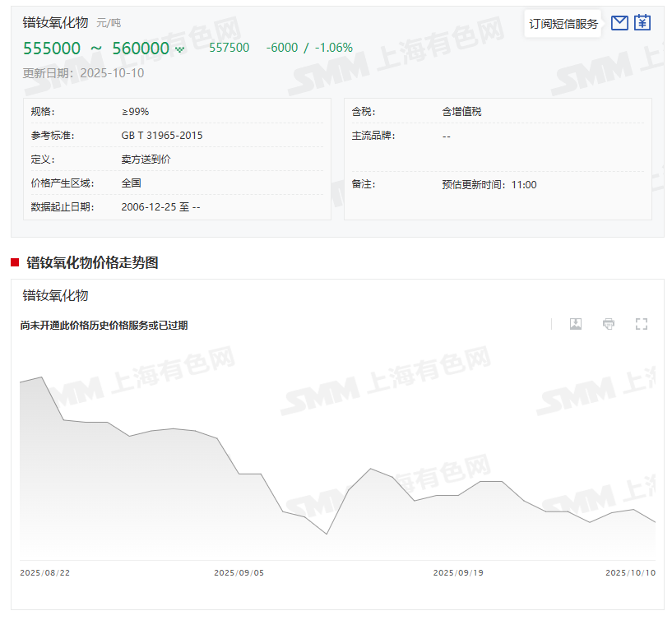672x620 pixels.
Task: Click the red square beside trend chart heading
Action: (x=15, y=262)
